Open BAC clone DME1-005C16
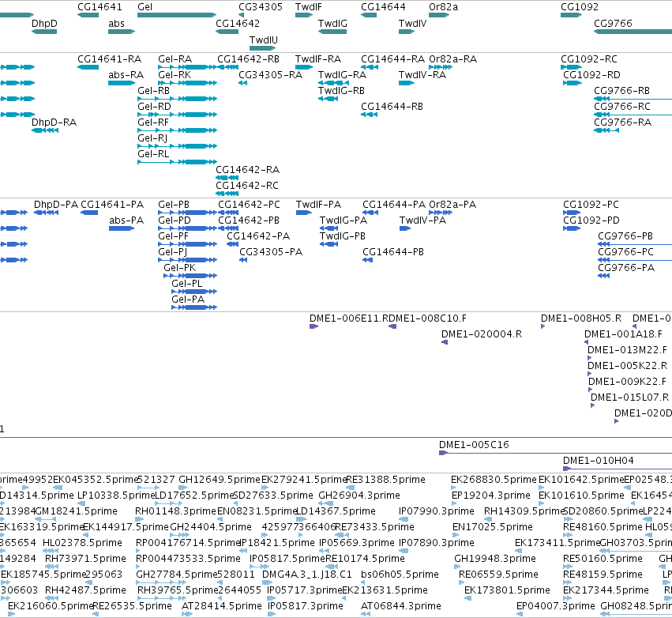 [x=474, y=445]
